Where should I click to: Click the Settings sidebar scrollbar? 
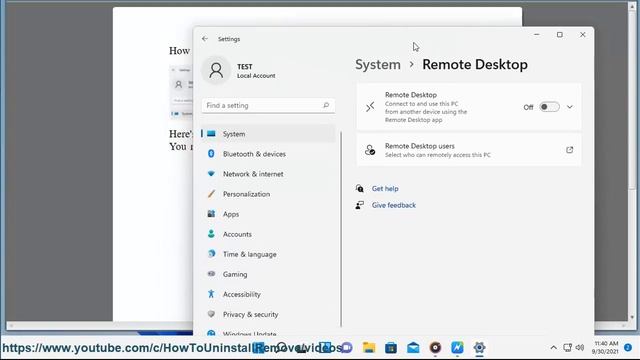(341, 229)
